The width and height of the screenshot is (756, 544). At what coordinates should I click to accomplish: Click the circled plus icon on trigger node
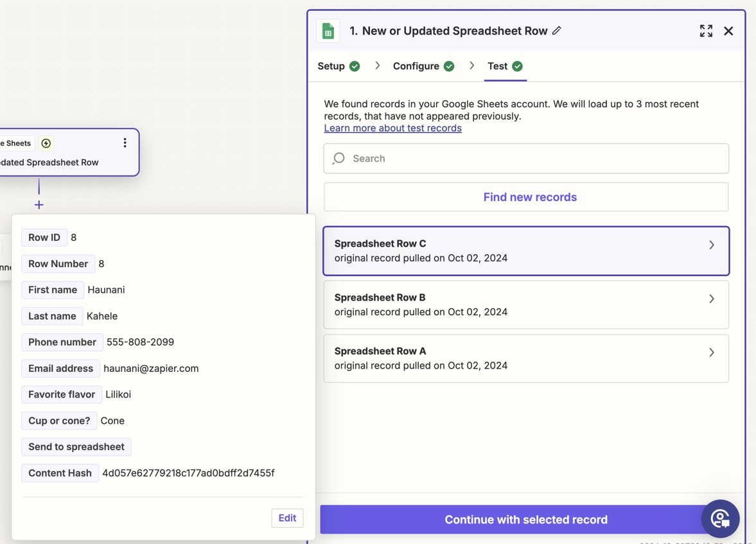(x=46, y=143)
